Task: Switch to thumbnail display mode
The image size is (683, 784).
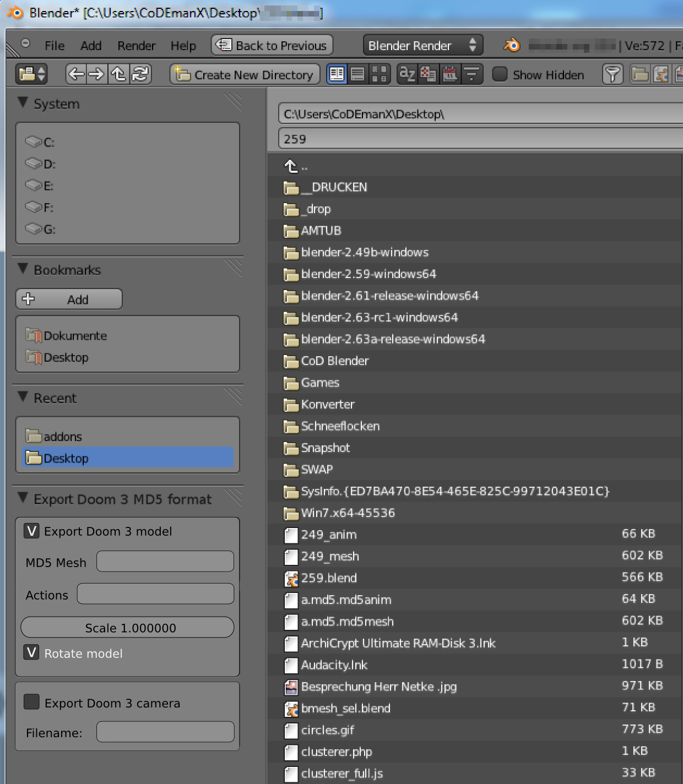Action: (379, 74)
